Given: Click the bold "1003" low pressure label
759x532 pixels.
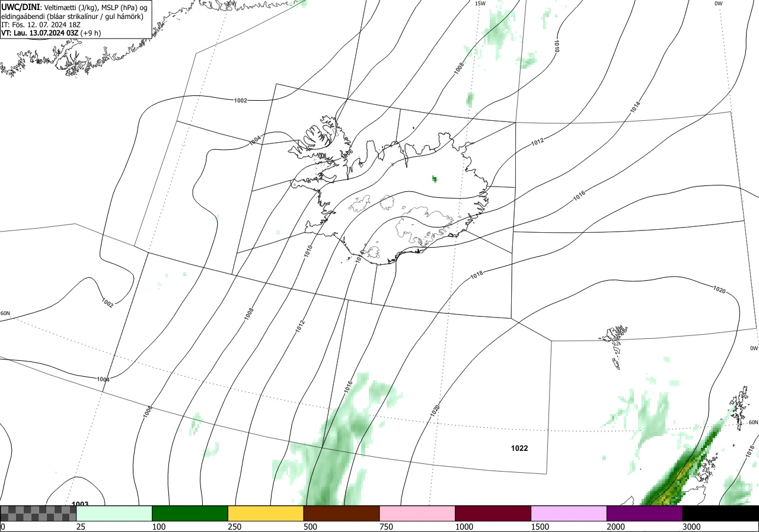Looking at the screenshot, I should point(80,504).
